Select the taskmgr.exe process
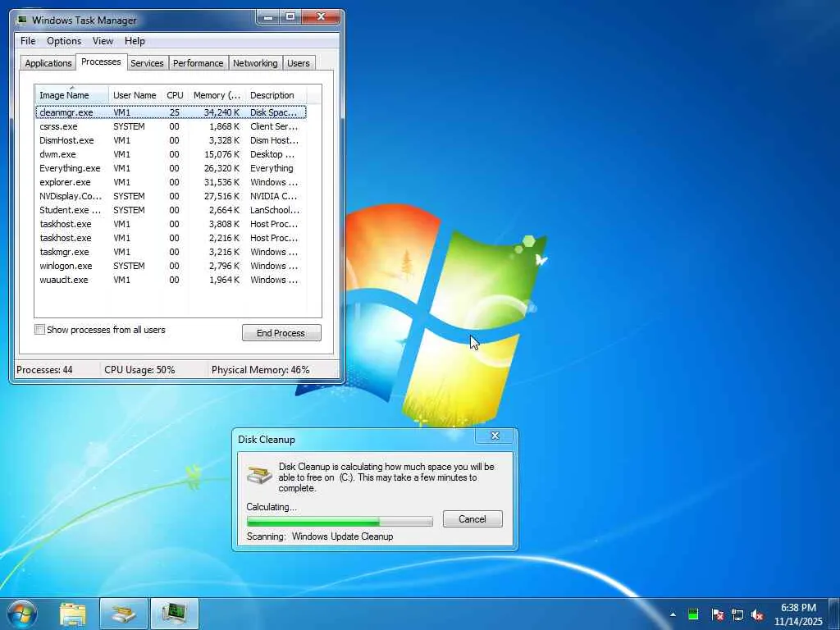The height and width of the screenshot is (630, 840). coord(171,252)
